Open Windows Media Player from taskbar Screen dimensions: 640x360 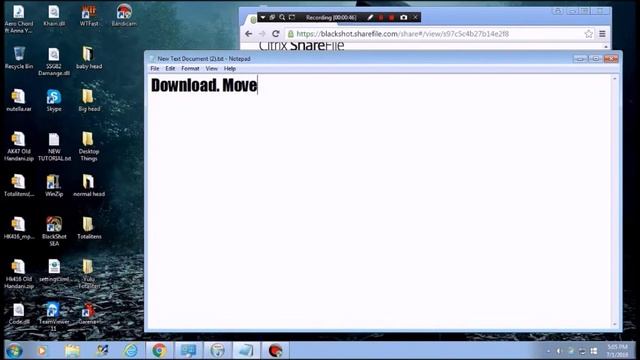pyautogui.click(x=42, y=351)
